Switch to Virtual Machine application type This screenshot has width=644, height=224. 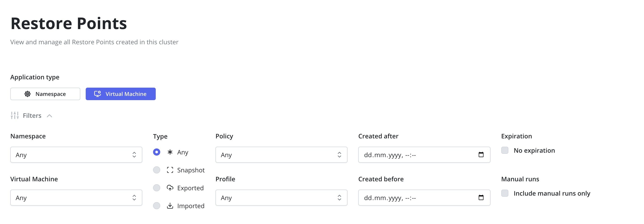click(121, 94)
